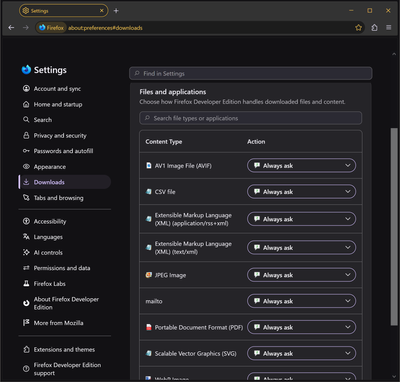Click the PDF file type icon

click(x=149, y=327)
